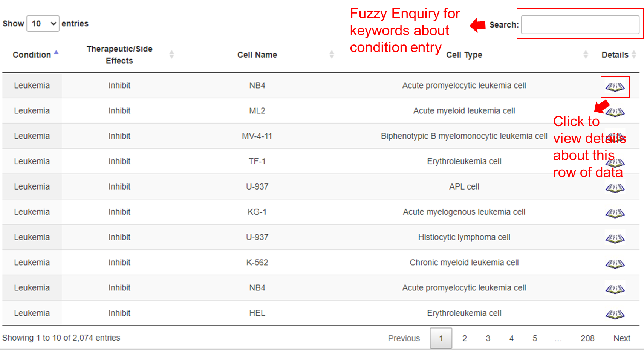644x350 pixels.
Task: Go to page 2 of results
Action: tap(465, 338)
